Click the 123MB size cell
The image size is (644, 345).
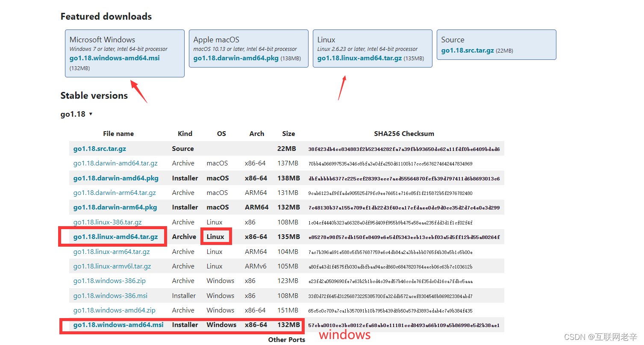[x=288, y=281]
